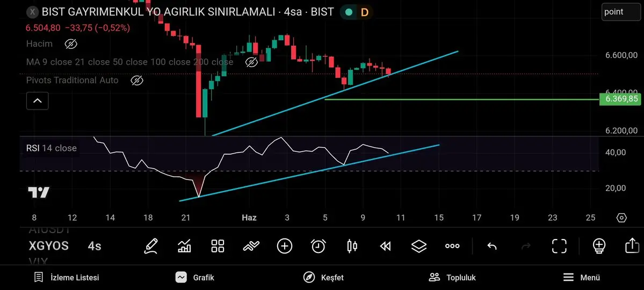This screenshot has width=644, height=290.
Task: Tap the 6.600,00 price axis label
Action: (621, 55)
